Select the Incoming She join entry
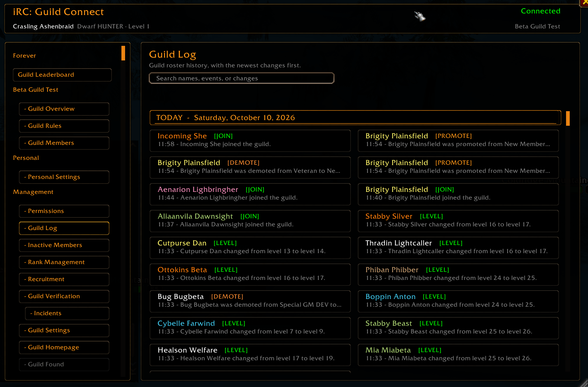This screenshot has width=588, height=387. pyautogui.click(x=250, y=141)
